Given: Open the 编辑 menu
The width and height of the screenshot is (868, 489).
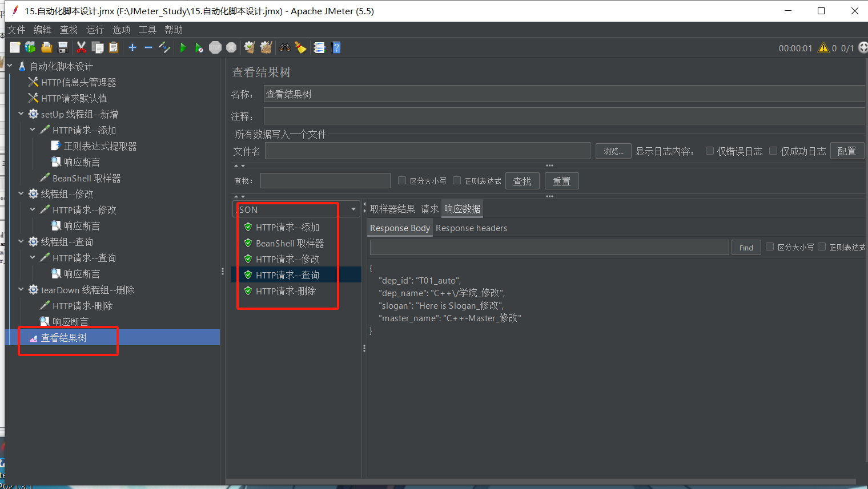Looking at the screenshot, I should tap(42, 30).
